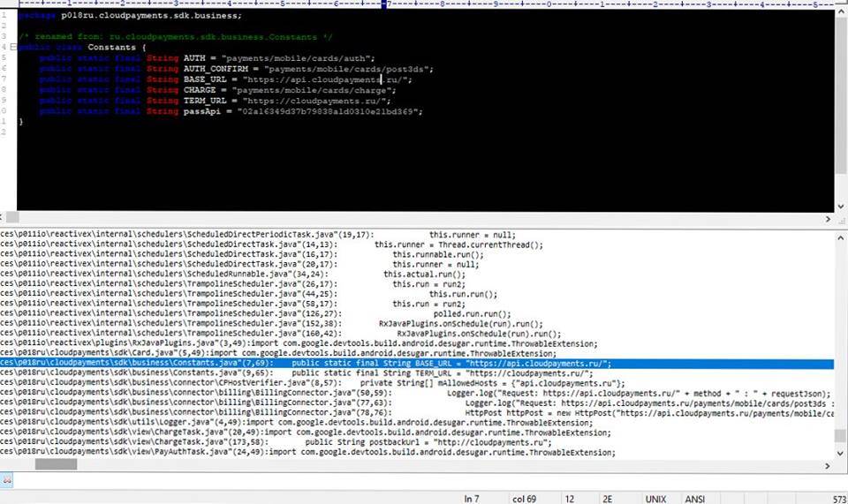
Task: Click the package p018ru.cloudpayments.sdk.business line
Action: point(130,16)
